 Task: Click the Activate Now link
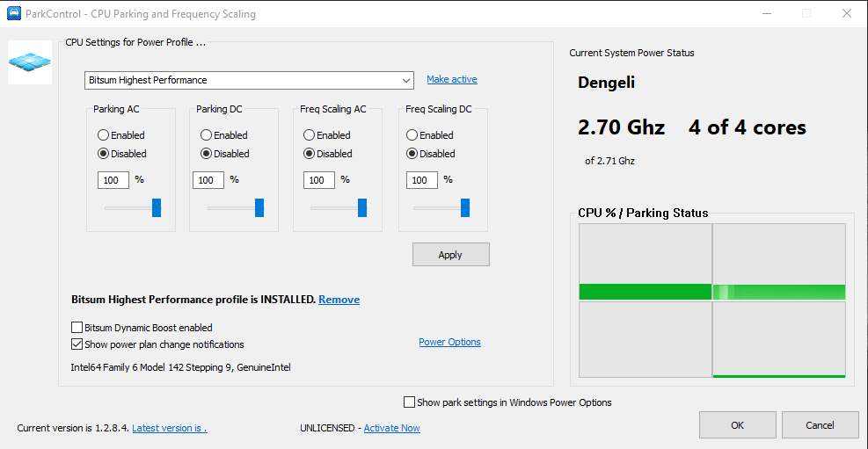(x=392, y=428)
